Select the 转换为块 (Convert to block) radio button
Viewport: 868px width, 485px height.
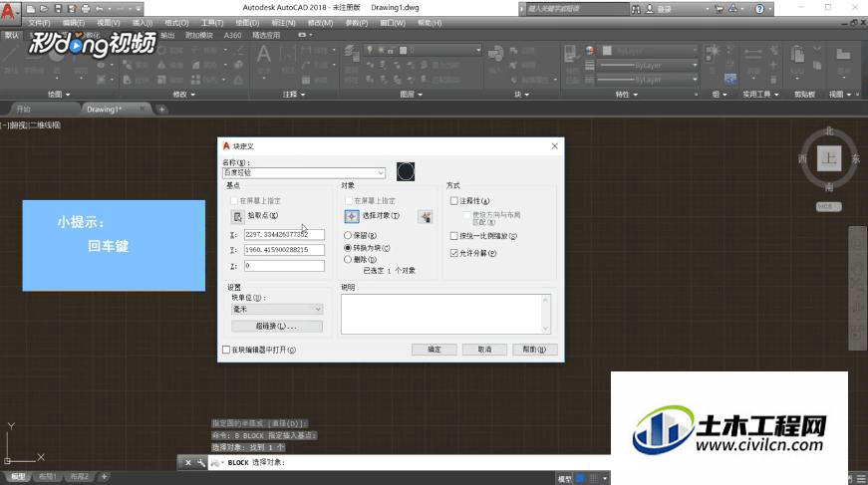point(348,248)
